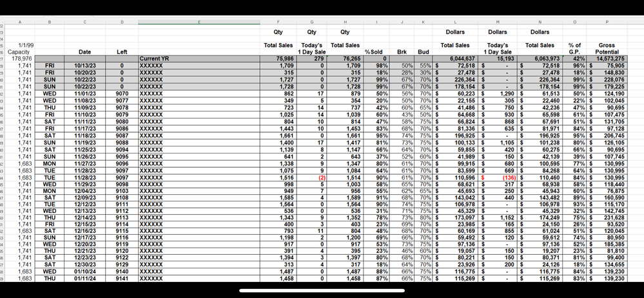Click the 143,042 total sales cell

[x=455, y=198]
